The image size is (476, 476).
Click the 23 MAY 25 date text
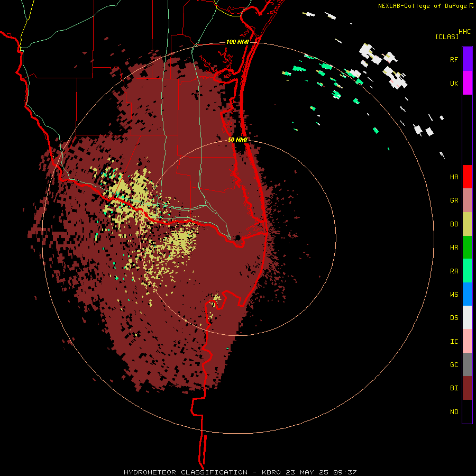[307, 472]
